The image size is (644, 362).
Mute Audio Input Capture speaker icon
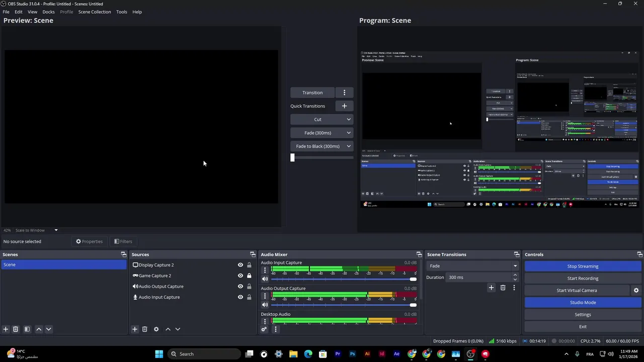click(265, 279)
